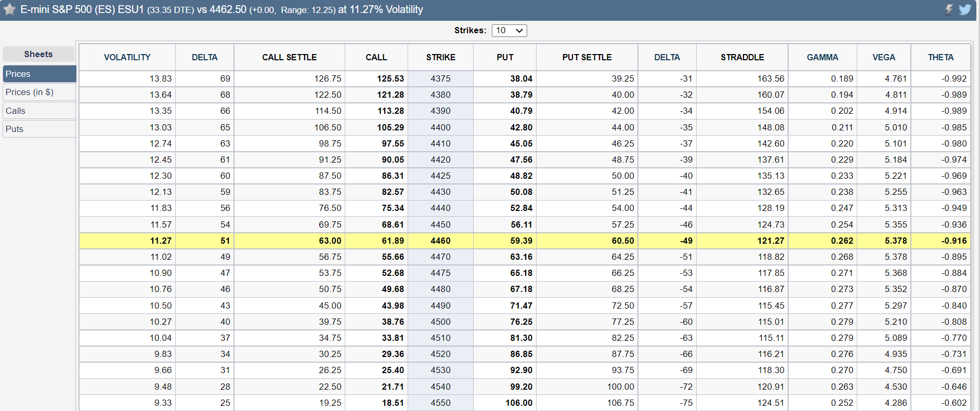
Task: Select strike 4380 cell
Action: point(441,95)
